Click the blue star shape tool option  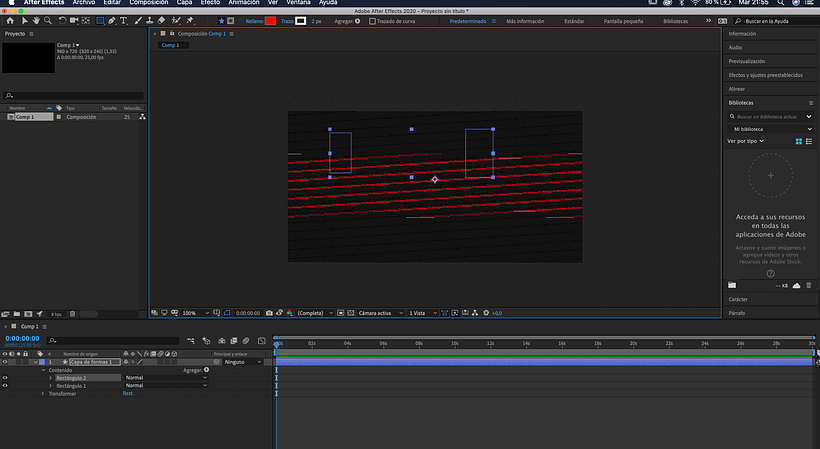[221, 21]
